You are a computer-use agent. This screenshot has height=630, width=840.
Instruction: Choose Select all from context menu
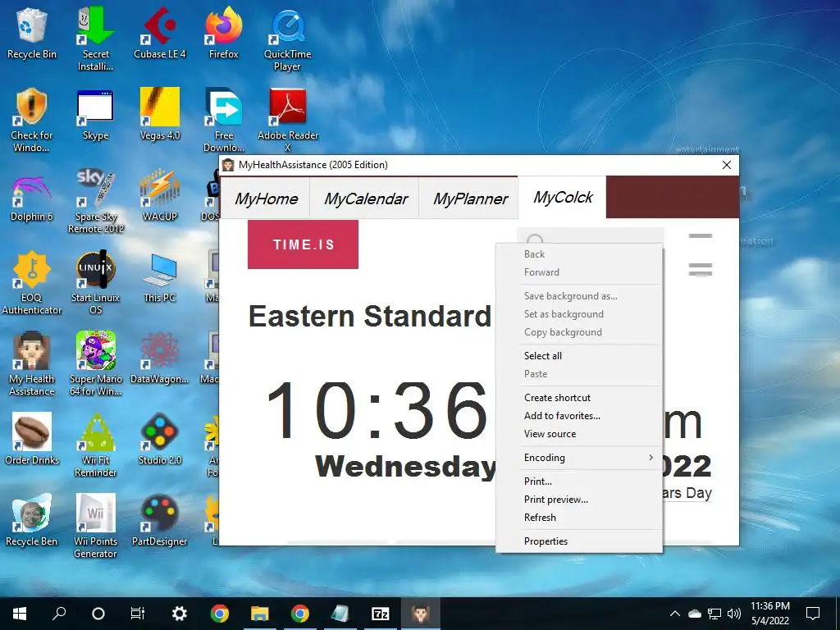click(x=580, y=356)
